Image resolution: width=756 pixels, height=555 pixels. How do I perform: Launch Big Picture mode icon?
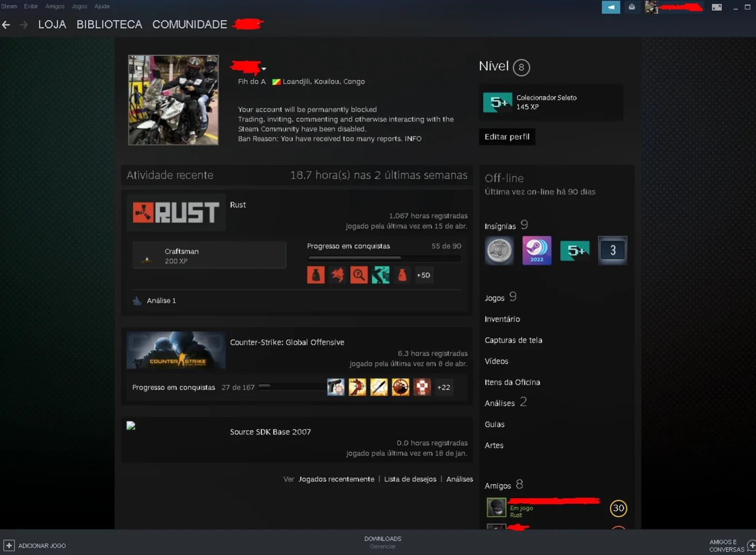[717, 7]
